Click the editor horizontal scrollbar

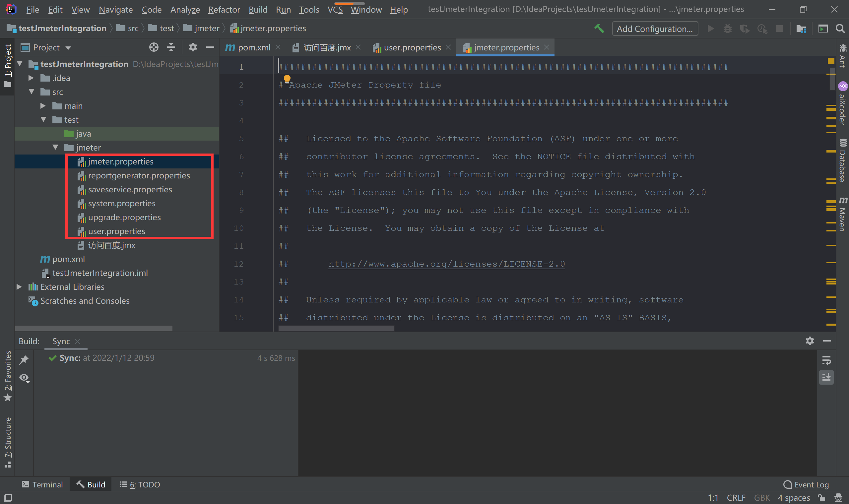pyautogui.click(x=336, y=328)
